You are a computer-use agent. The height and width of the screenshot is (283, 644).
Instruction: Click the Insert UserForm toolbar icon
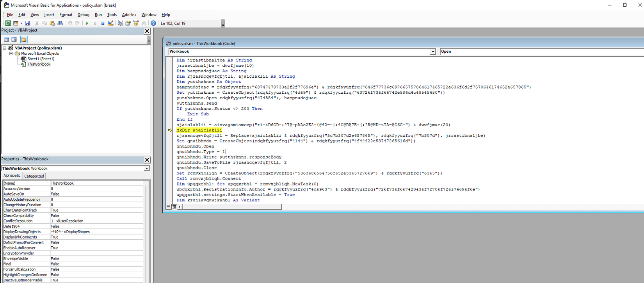click(x=16, y=23)
